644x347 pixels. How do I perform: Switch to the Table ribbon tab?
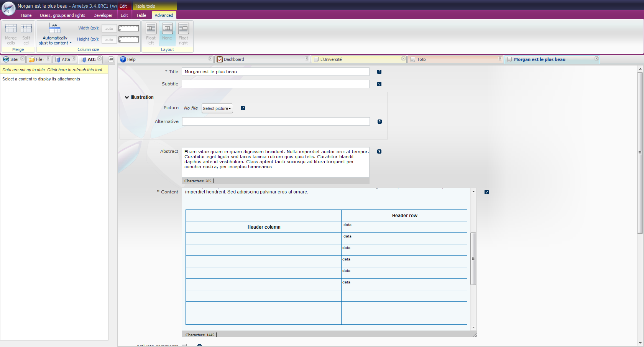(x=141, y=15)
